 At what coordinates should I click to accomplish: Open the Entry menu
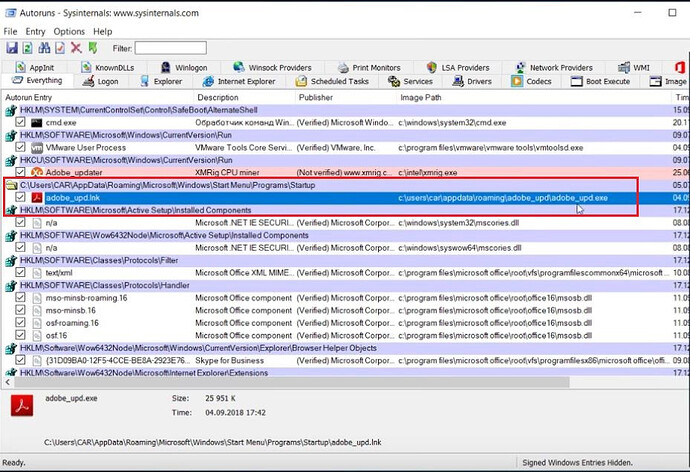35,31
